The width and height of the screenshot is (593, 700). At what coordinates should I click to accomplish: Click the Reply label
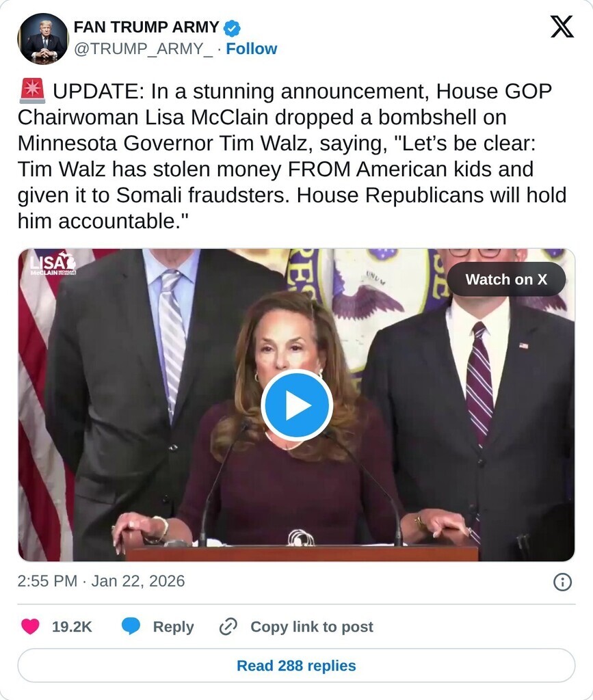point(173,627)
